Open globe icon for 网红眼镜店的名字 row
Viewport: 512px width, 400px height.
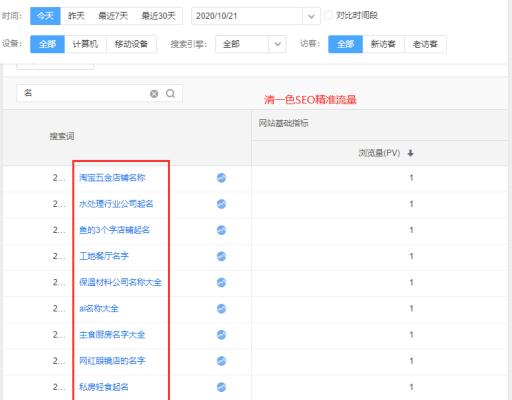click(x=221, y=361)
